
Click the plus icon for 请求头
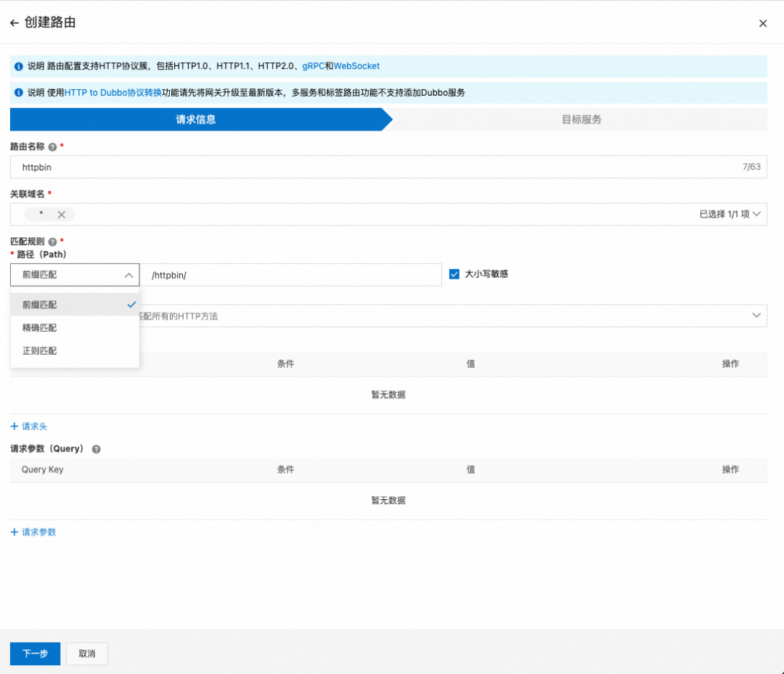tap(15, 426)
